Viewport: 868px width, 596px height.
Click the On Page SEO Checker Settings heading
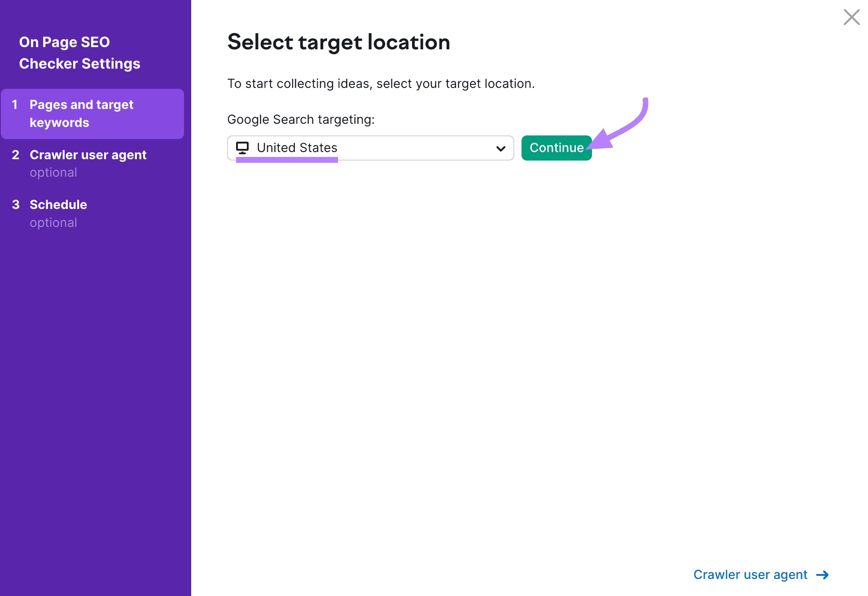pyautogui.click(x=79, y=52)
